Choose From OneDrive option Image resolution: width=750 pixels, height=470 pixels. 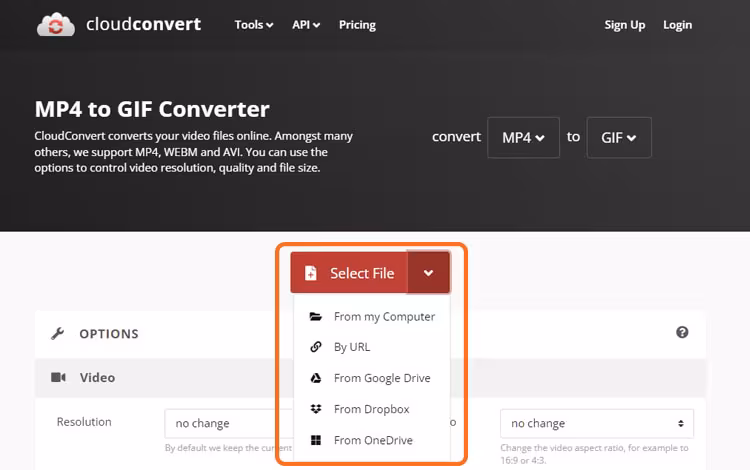coord(372,440)
